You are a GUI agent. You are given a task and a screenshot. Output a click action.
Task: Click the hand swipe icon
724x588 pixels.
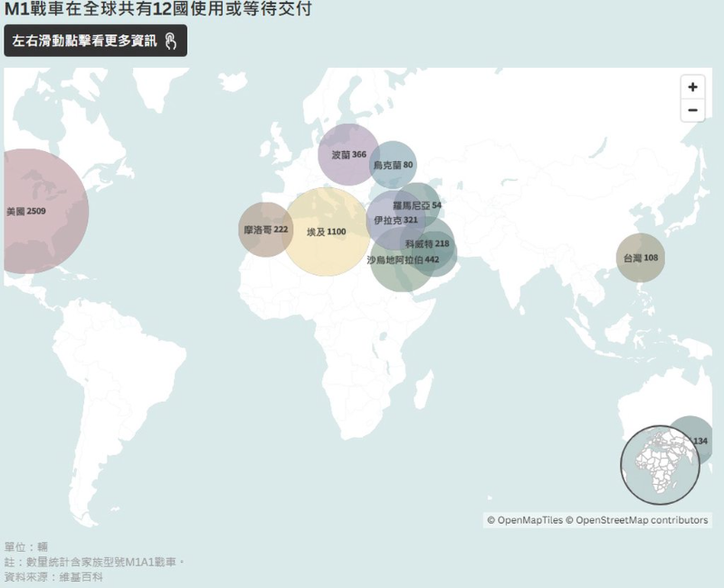coord(170,42)
